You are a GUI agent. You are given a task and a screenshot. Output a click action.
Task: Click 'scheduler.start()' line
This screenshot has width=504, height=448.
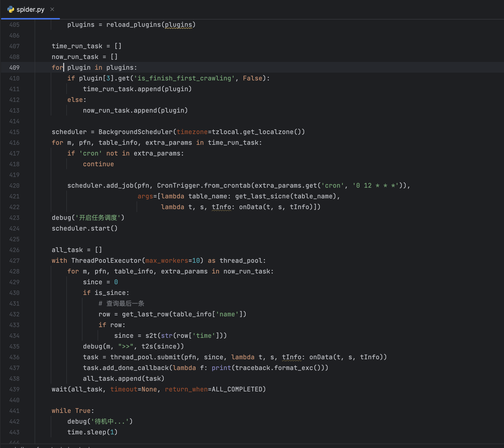(x=85, y=228)
